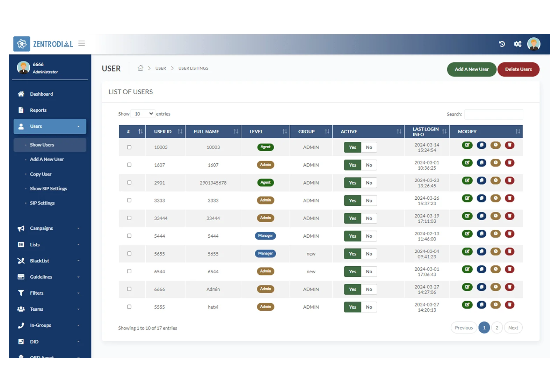Viewport: 559px width, 392px height.
Task: Go to Dashboard in the sidebar
Action: coord(41,94)
